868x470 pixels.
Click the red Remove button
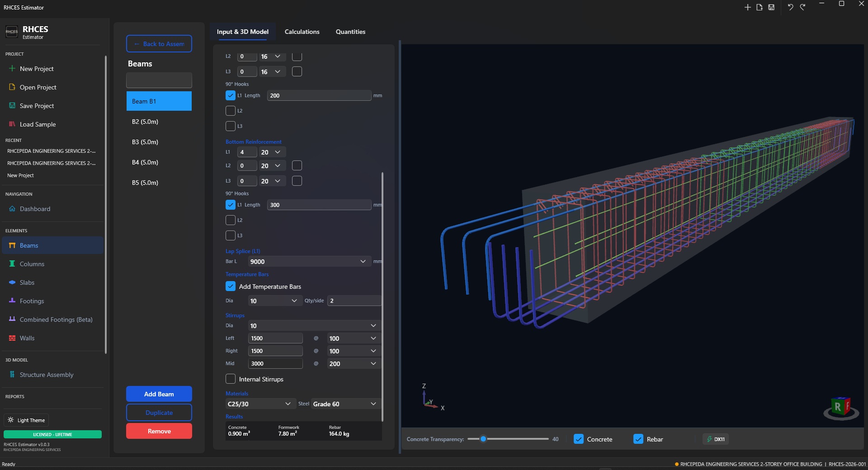[159, 431]
